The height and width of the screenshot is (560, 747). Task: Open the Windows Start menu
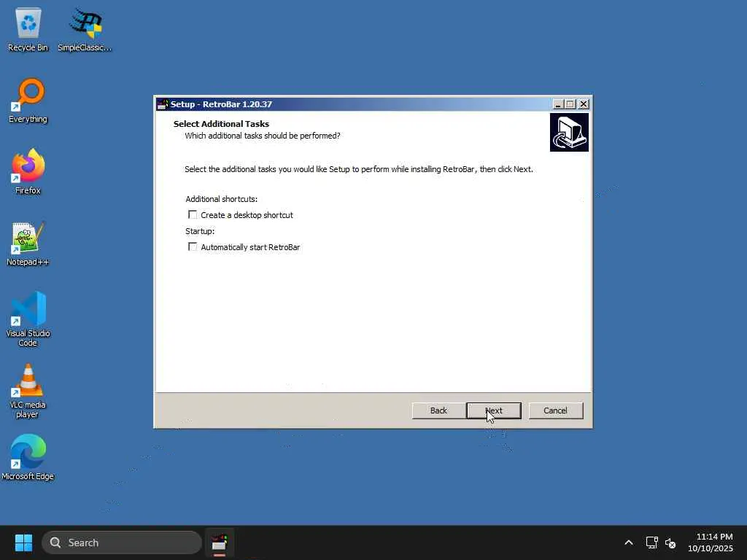point(23,542)
